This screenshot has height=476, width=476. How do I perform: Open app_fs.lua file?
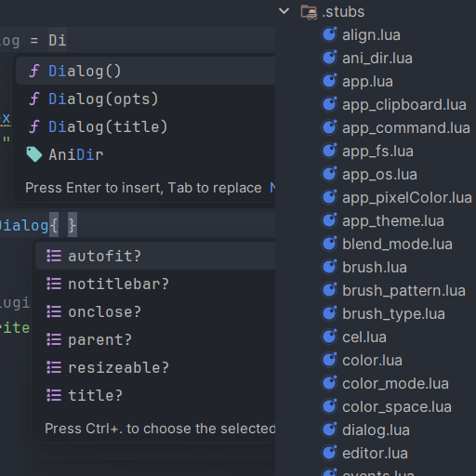(377, 152)
